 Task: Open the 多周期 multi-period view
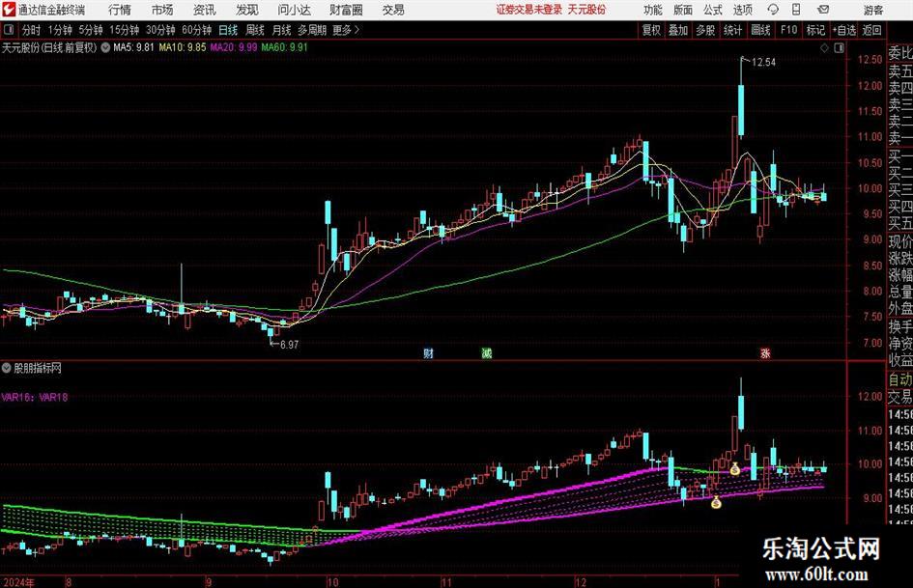pyautogui.click(x=312, y=30)
